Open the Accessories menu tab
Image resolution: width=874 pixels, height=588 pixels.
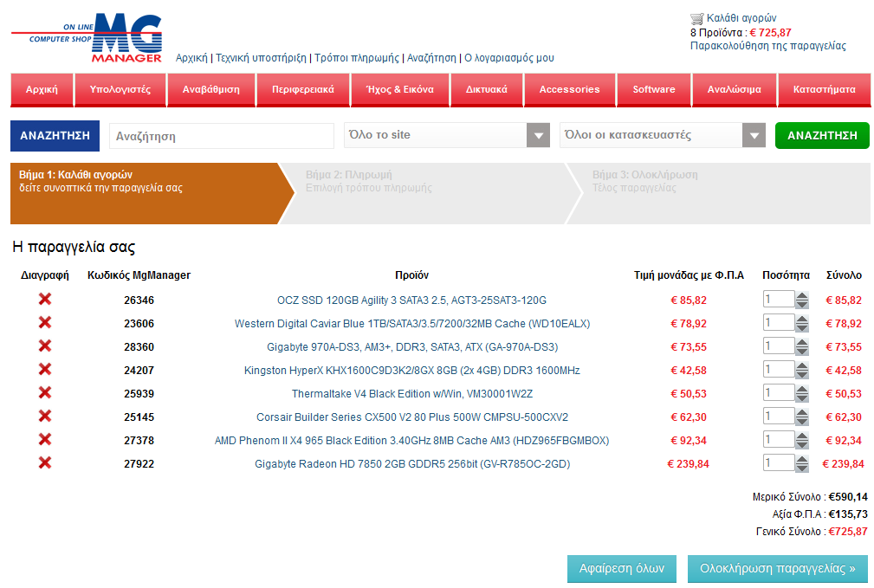tap(570, 89)
